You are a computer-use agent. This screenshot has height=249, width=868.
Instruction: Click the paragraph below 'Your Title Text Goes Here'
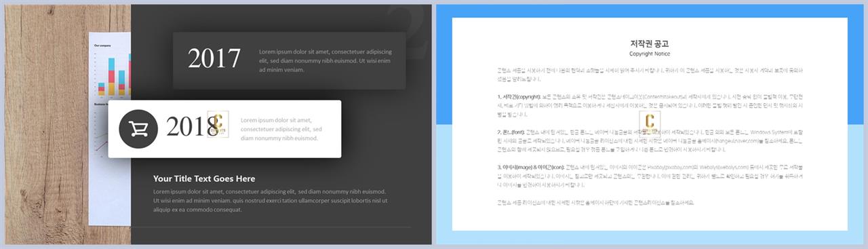coord(270,201)
